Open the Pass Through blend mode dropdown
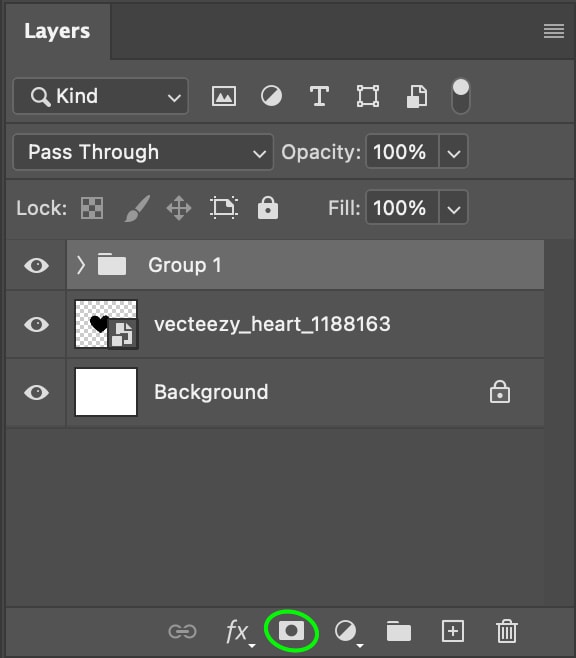Image resolution: width=576 pixels, height=658 pixels. pos(143,152)
